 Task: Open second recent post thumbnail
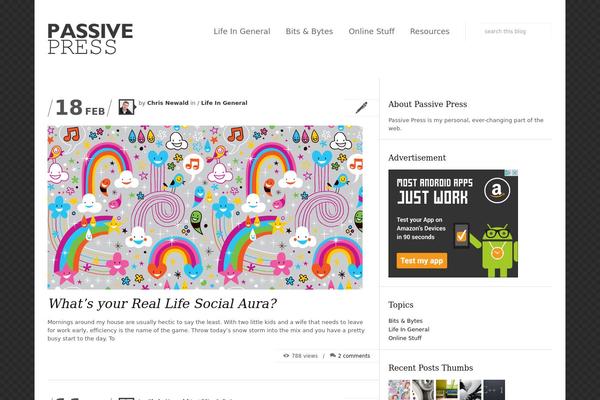click(423, 390)
